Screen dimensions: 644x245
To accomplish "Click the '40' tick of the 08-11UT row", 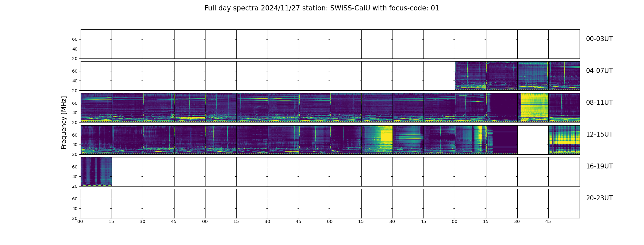I will click(75, 113).
